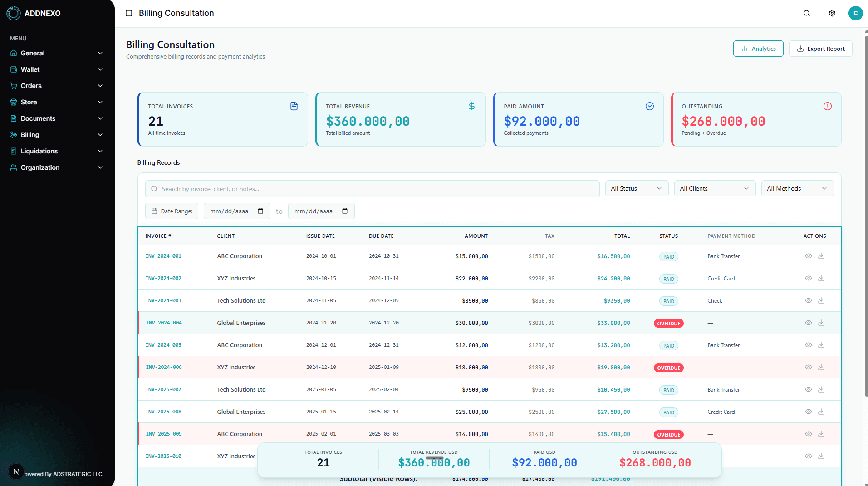868x486 pixels.
Task: View details of INV-2024-004
Action: coord(809,323)
